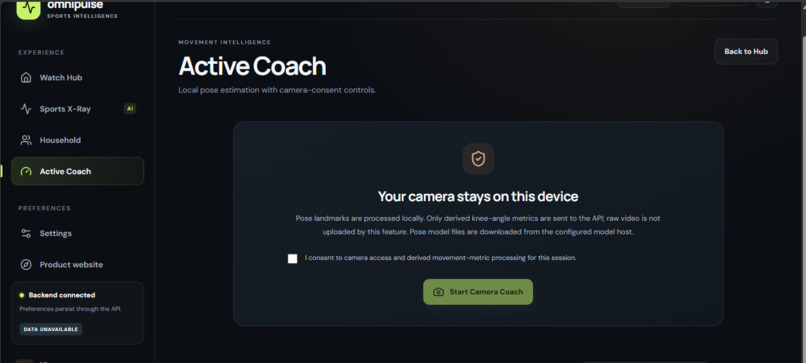This screenshot has height=363, width=806.
Task: Open Product website link in sidebar
Action: point(77,265)
